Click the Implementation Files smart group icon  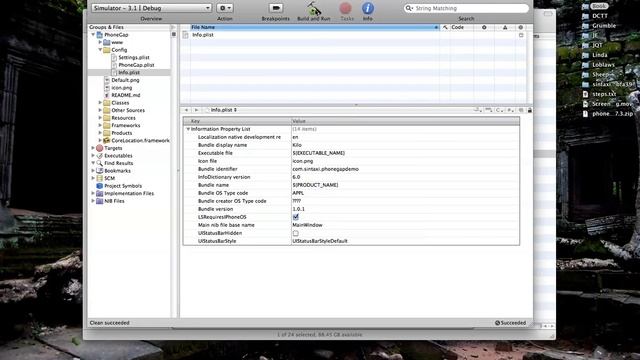point(100,193)
